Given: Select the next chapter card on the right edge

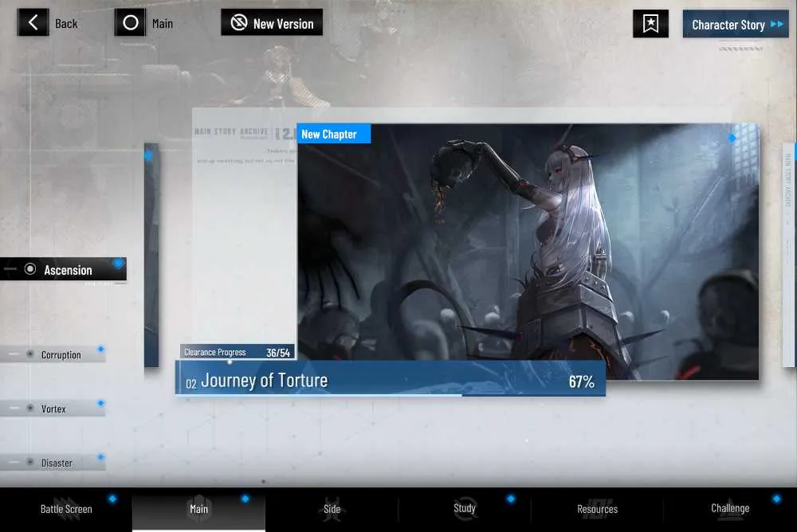Looking at the screenshot, I should 788,255.
